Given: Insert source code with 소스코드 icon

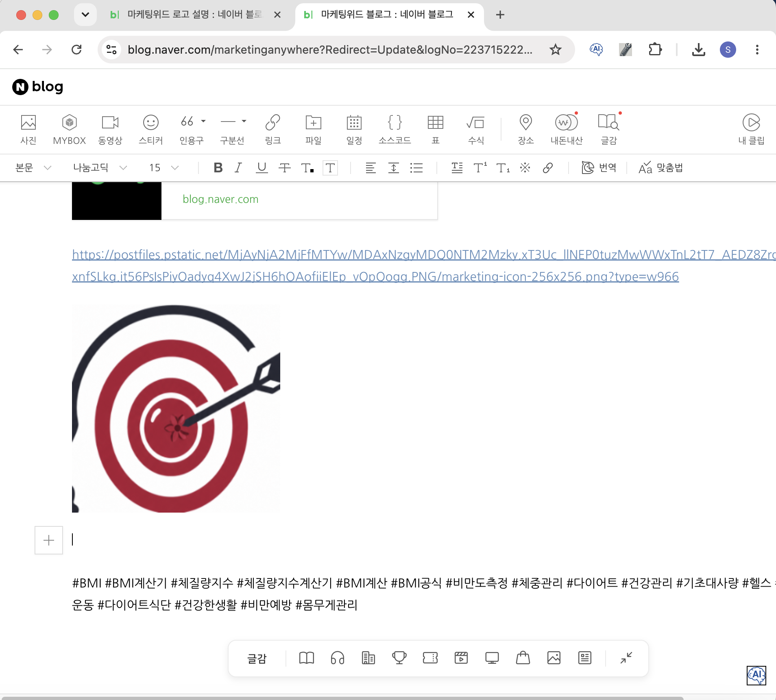Looking at the screenshot, I should tap(395, 129).
